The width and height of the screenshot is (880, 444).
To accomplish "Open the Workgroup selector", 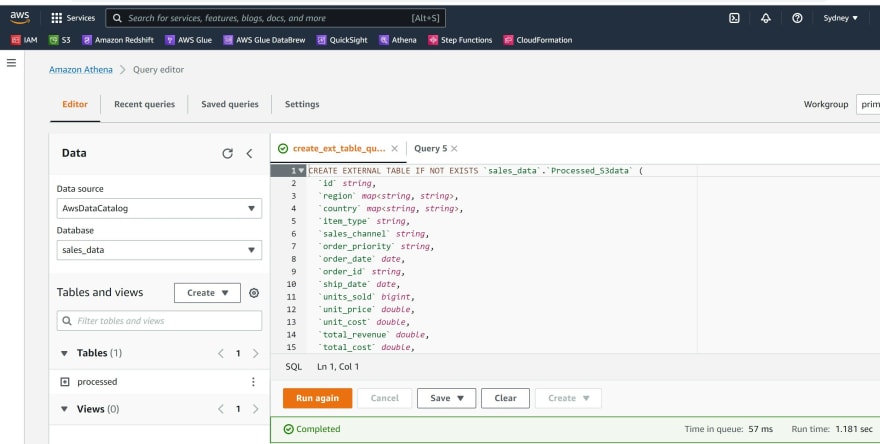I will point(868,104).
